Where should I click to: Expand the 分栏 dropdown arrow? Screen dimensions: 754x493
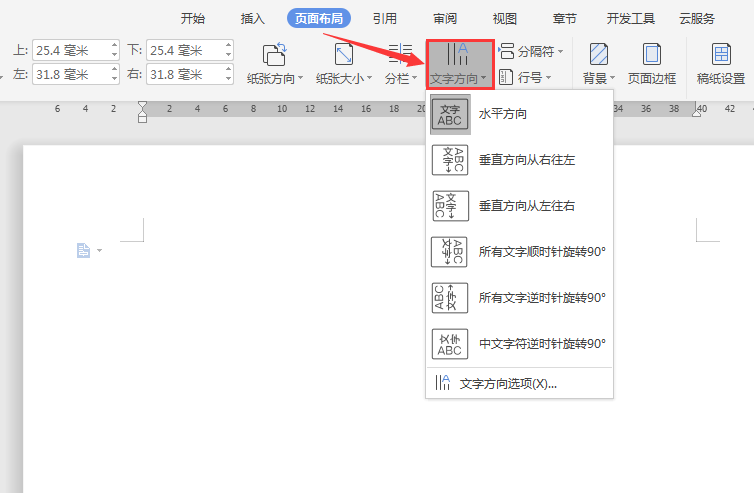point(414,78)
